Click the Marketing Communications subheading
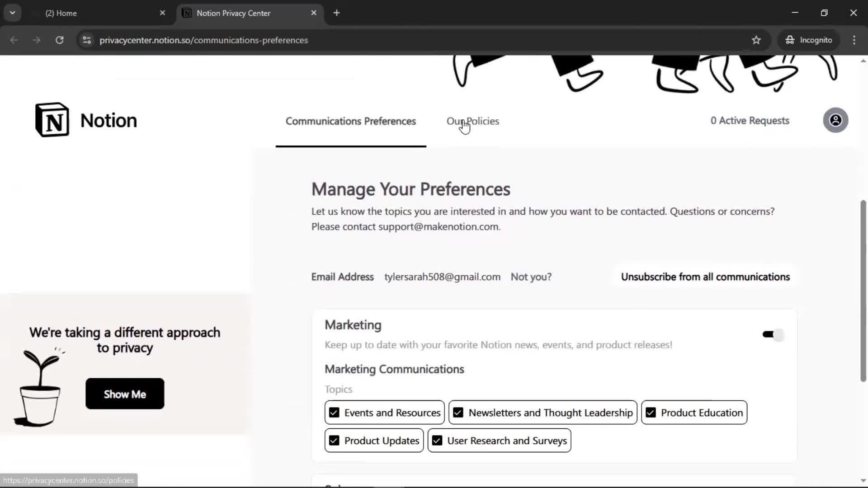This screenshot has width=868, height=488. click(394, 369)
